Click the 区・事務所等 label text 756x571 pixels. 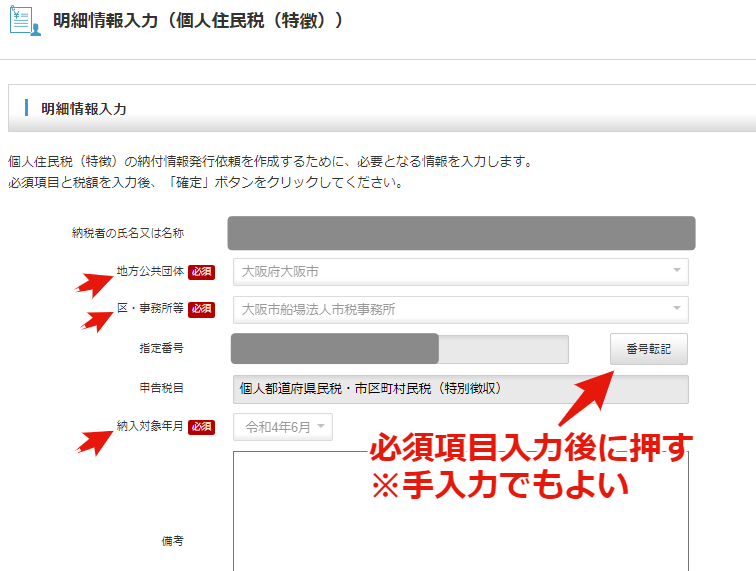click(150, 308)
